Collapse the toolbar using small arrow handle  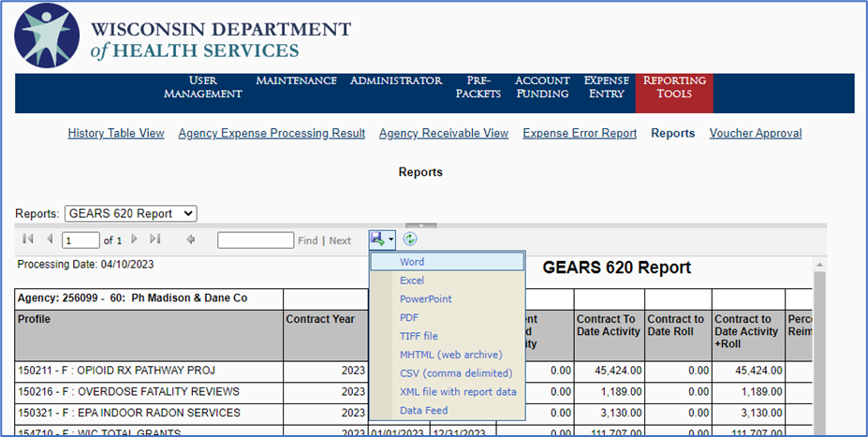click(421, 226)
